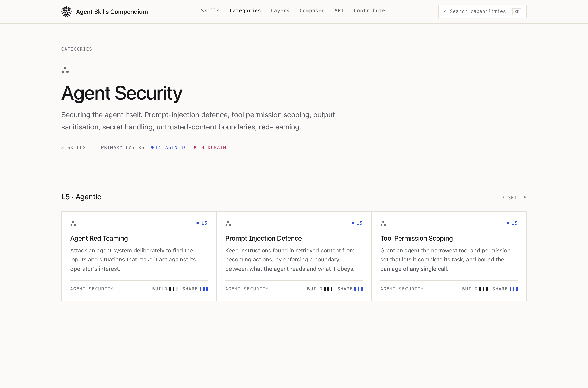
Task: Click BUILD meter on Prompt Injection Defence card
Action: pos(320,289)
